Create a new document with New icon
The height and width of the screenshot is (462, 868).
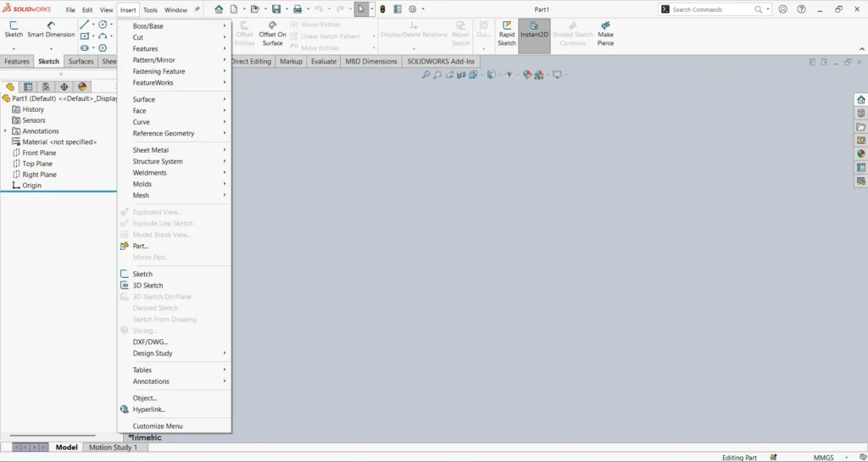[234, 9]
